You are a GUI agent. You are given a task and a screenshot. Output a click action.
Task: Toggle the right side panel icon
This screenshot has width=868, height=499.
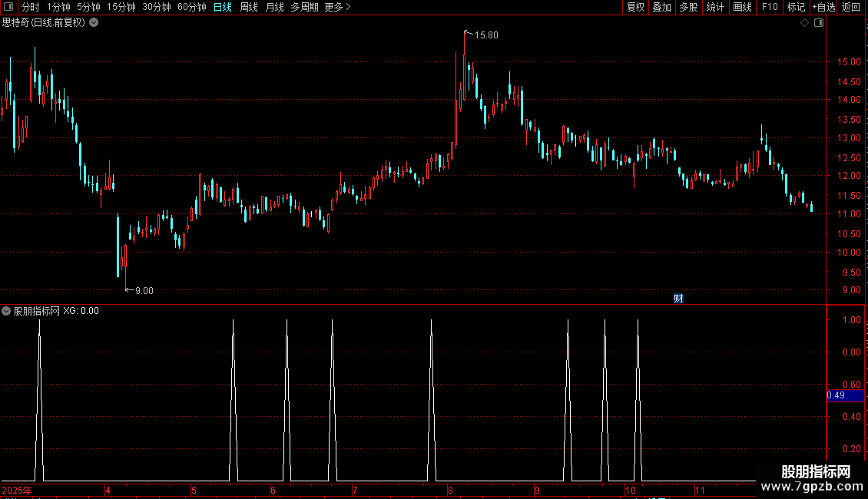(x=819, y=23)
